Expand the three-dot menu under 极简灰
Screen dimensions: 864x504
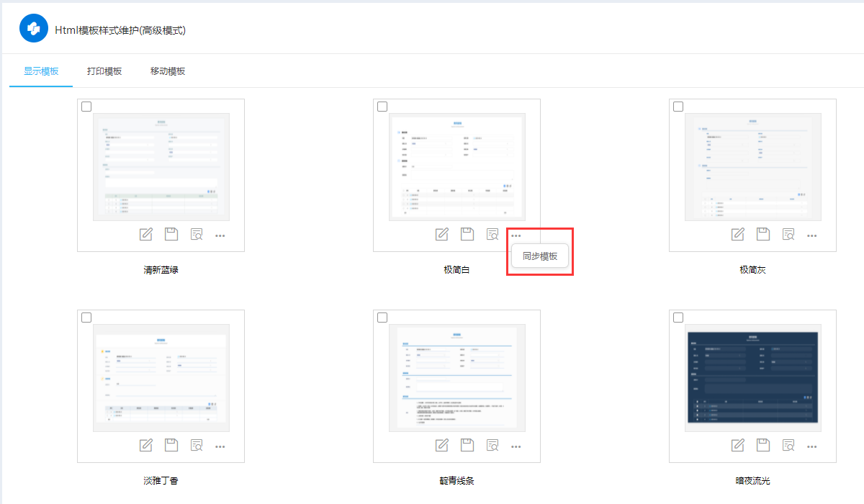[812, 235]
